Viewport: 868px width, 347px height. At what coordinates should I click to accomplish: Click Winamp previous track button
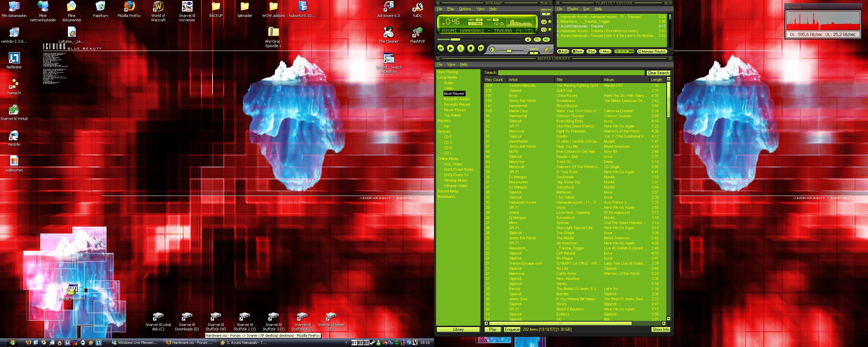440,48
